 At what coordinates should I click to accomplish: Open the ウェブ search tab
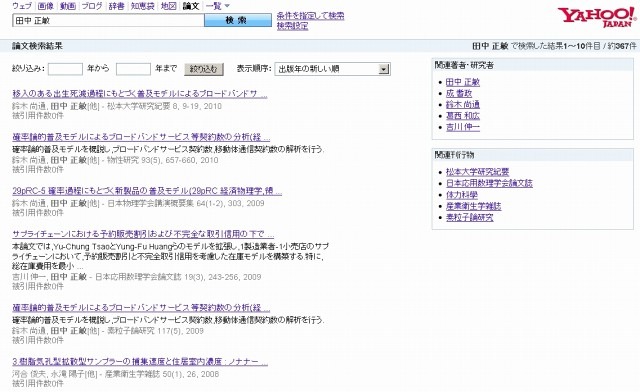[22, 6]
